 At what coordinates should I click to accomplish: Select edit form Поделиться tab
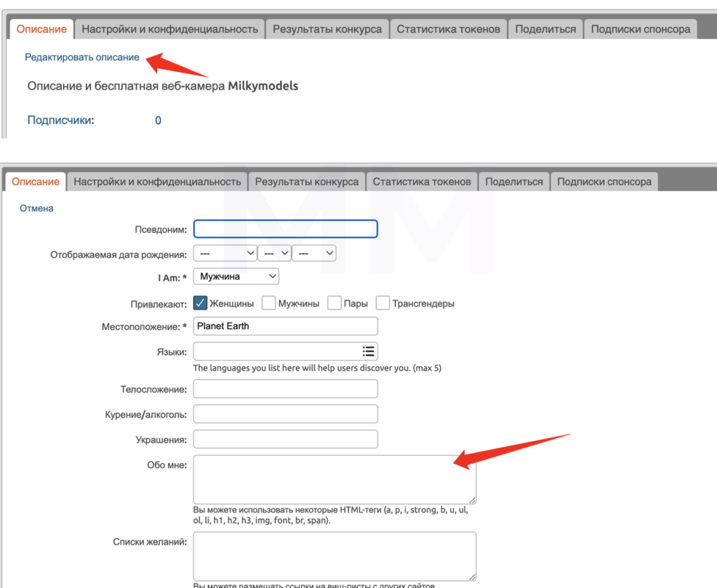tap(514, 182)
